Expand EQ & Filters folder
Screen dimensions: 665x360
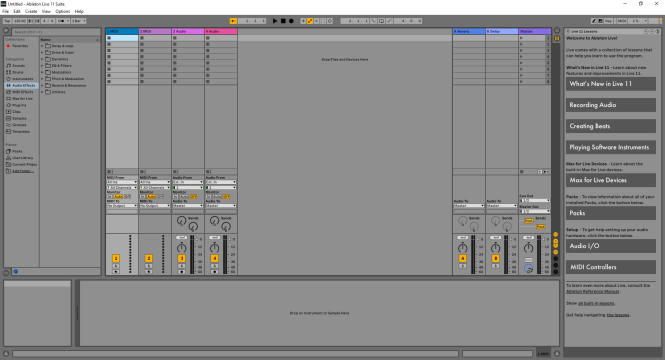[x=42, y=66]
